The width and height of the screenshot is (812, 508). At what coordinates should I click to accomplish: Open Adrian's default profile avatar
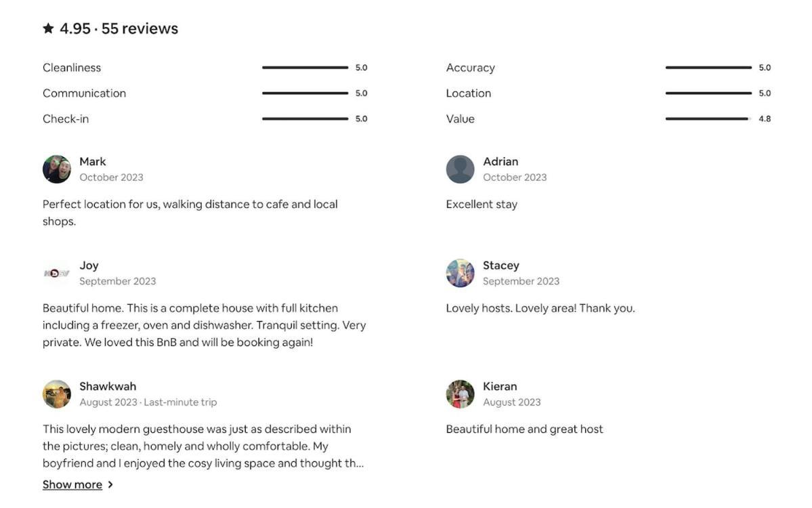click(x=460, y=169)
